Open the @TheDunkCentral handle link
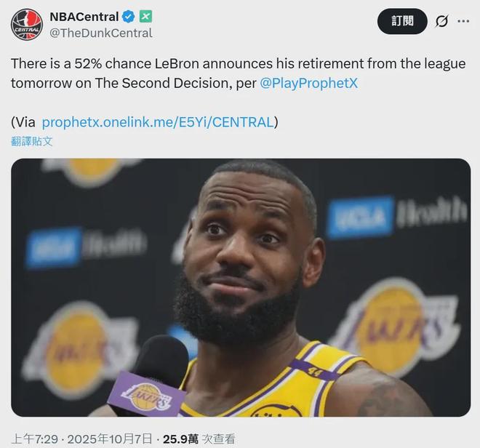 (x=100, y=33)
